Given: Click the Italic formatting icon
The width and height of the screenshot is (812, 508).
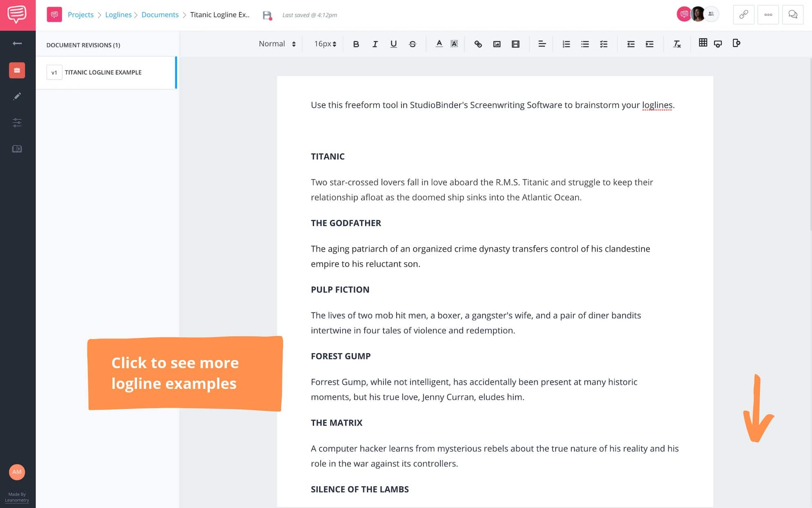Looking at the screenshot, I should tap(374, 43).
